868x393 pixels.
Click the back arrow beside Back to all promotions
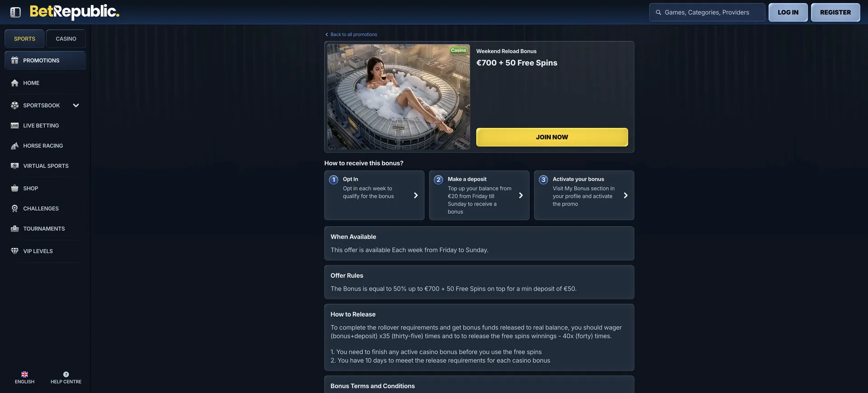[x=327, y=34]
